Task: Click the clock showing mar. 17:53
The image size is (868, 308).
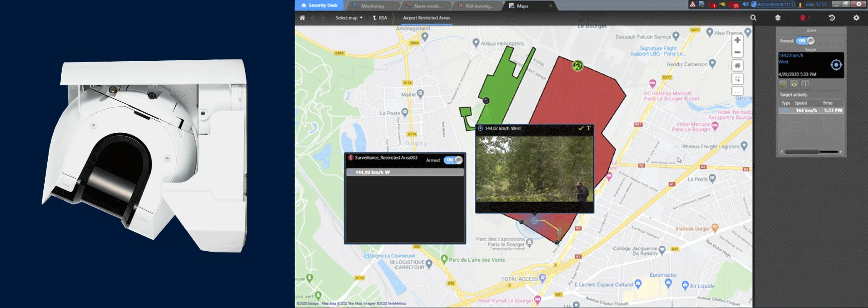Action: click(x=815, y=4)
